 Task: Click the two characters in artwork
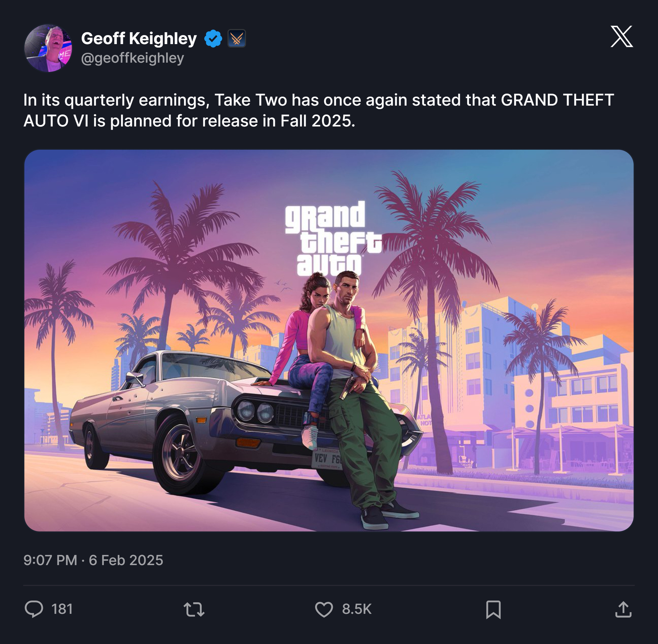[342, 399]
